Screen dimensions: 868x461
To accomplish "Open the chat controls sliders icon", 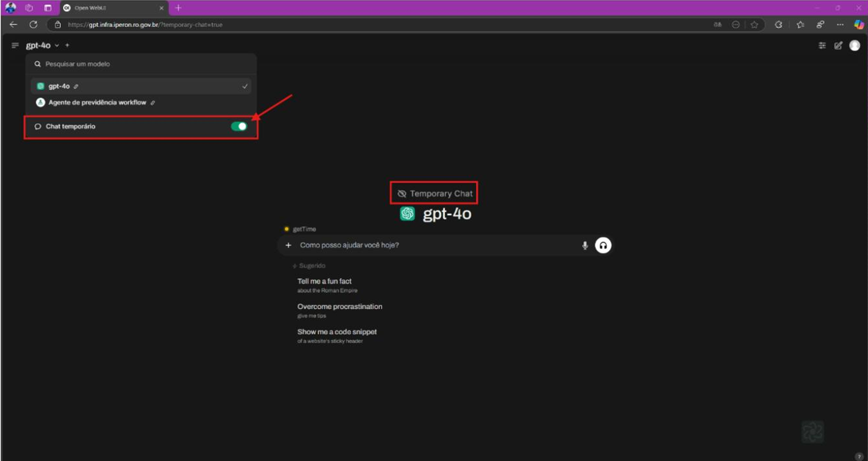I will point(822,46).
